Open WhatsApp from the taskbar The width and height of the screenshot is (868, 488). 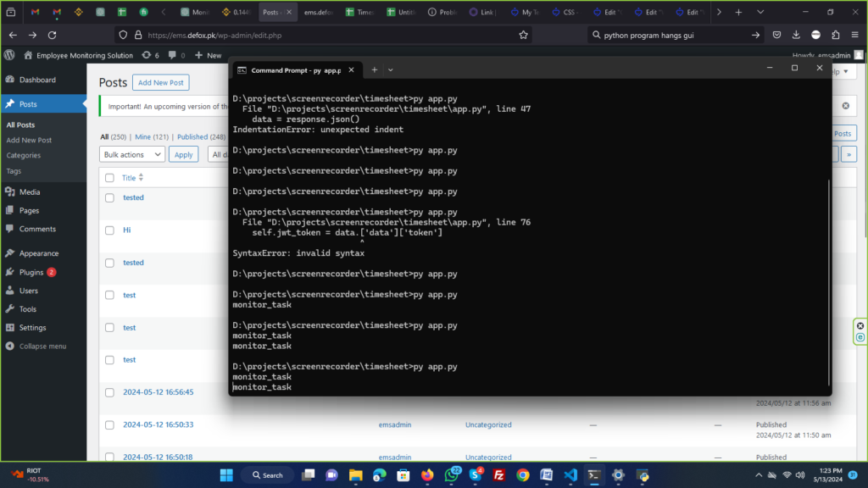pyautogui.click(x=452, y=475)
